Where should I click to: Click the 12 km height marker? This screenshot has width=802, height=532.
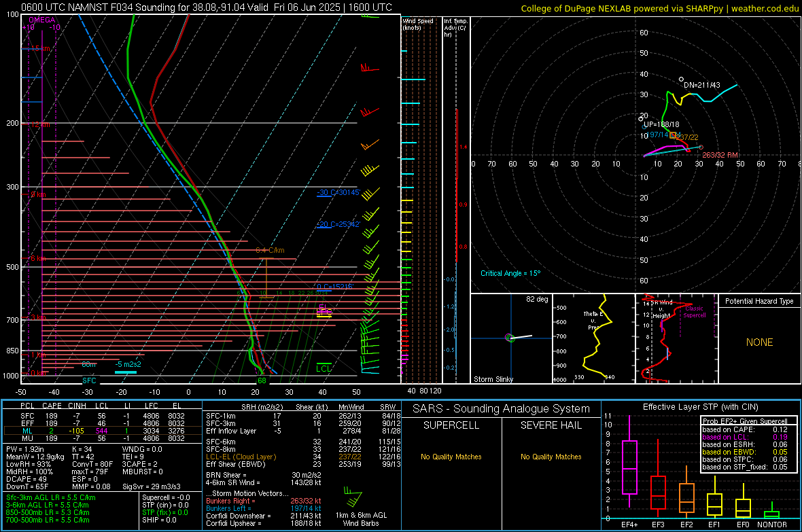39,125
